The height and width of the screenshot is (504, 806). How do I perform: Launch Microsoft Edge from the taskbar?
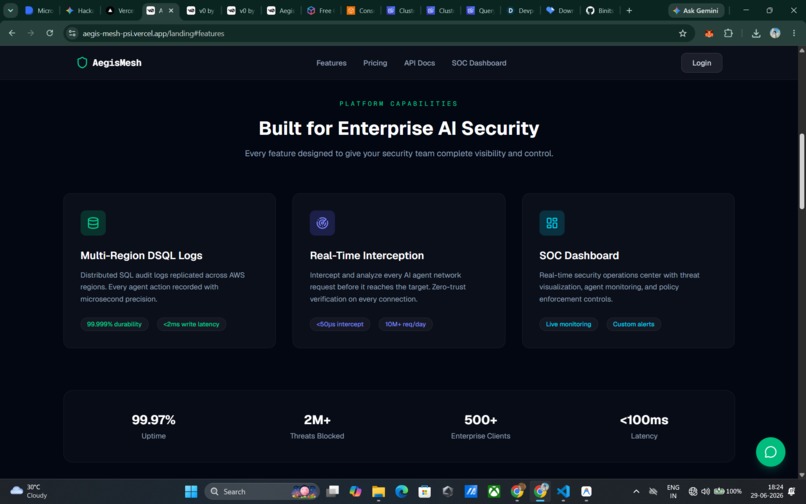(401, 492)
